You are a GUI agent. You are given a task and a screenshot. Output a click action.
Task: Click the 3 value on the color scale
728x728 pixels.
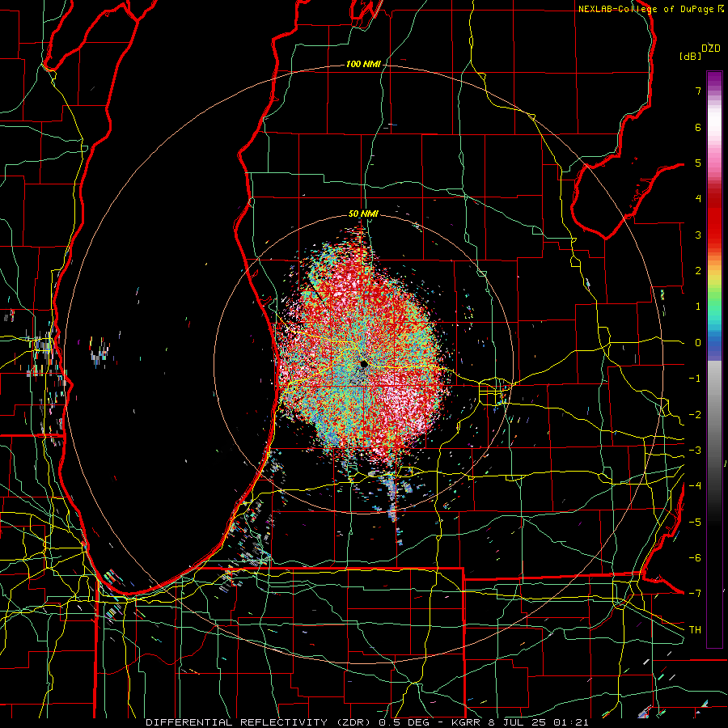[x=698, y=235]
